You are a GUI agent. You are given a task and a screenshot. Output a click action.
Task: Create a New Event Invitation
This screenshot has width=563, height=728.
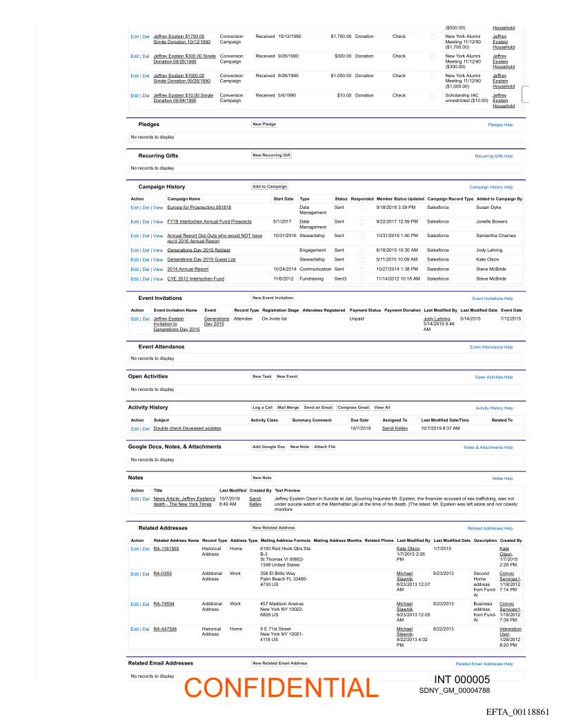coord(273,298)
